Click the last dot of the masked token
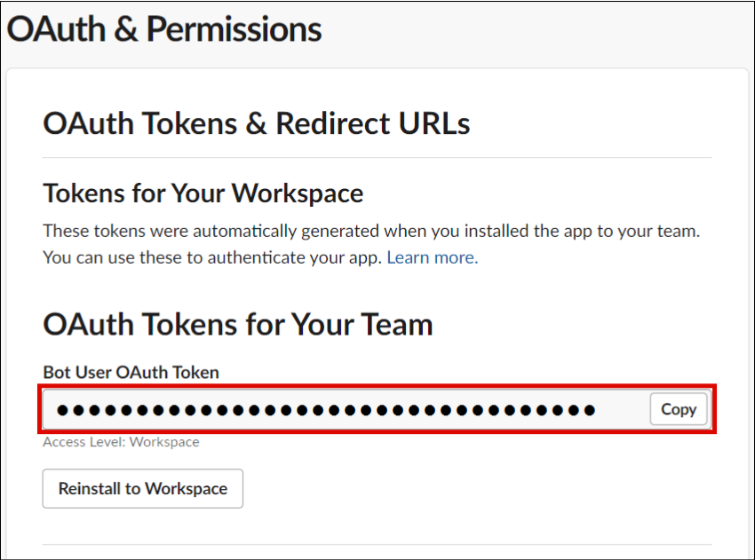755x560 pixels. tap(588, 410)
